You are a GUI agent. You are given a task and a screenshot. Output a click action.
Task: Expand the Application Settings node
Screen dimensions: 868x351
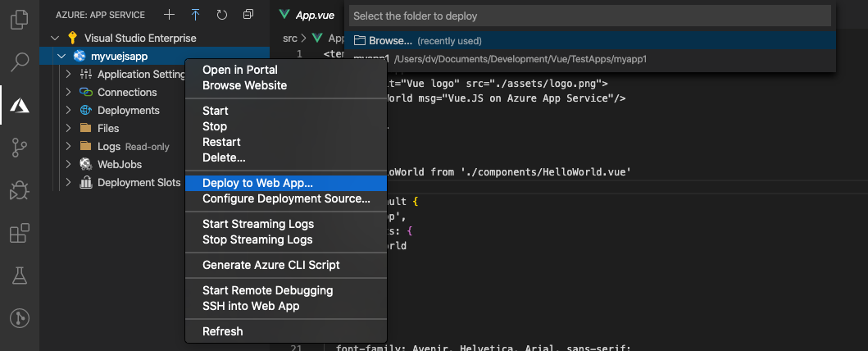coord(68,74)
